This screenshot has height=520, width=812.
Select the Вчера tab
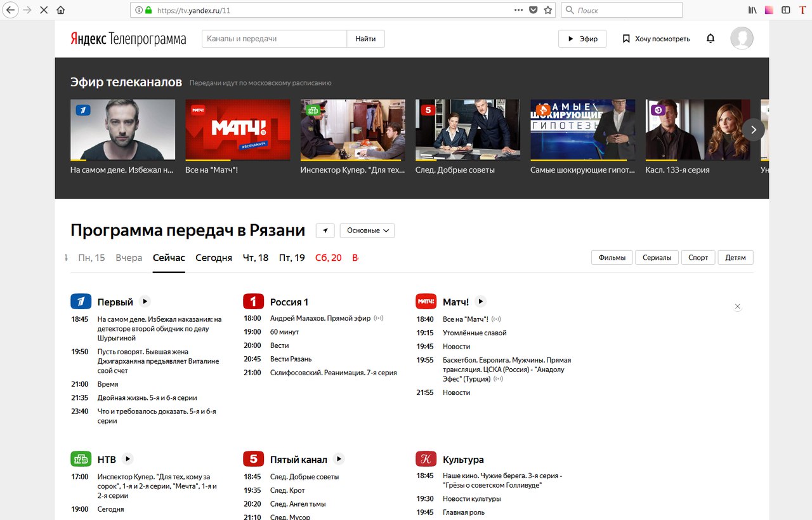[x=129, y=258]
